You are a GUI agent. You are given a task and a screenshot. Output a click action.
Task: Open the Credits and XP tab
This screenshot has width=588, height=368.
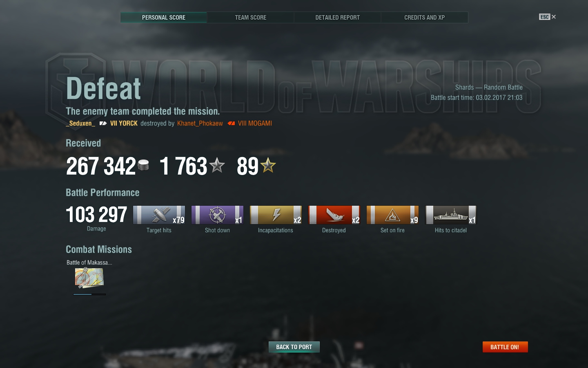click(424, 18)
